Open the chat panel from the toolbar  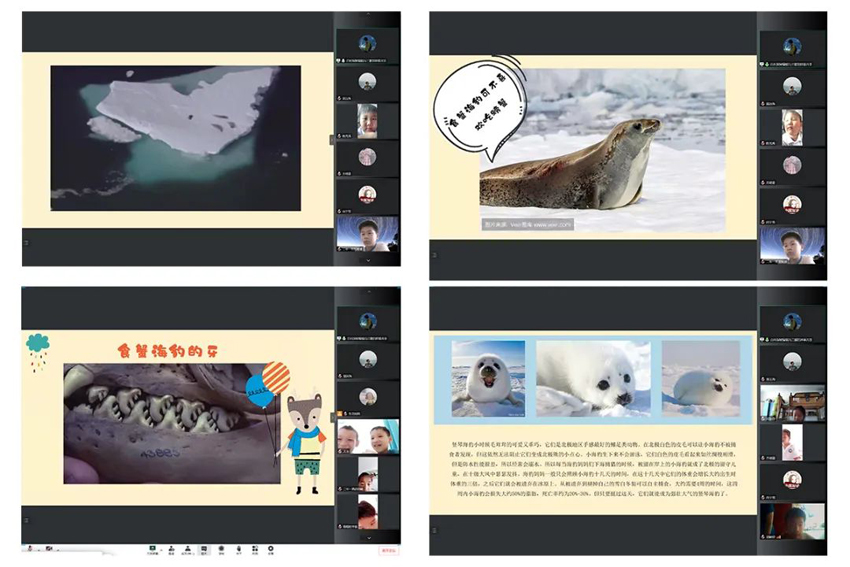204,548
